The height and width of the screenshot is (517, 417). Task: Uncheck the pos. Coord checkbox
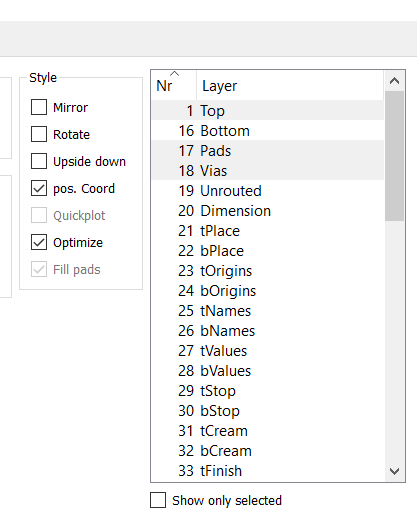coord(39,188)
